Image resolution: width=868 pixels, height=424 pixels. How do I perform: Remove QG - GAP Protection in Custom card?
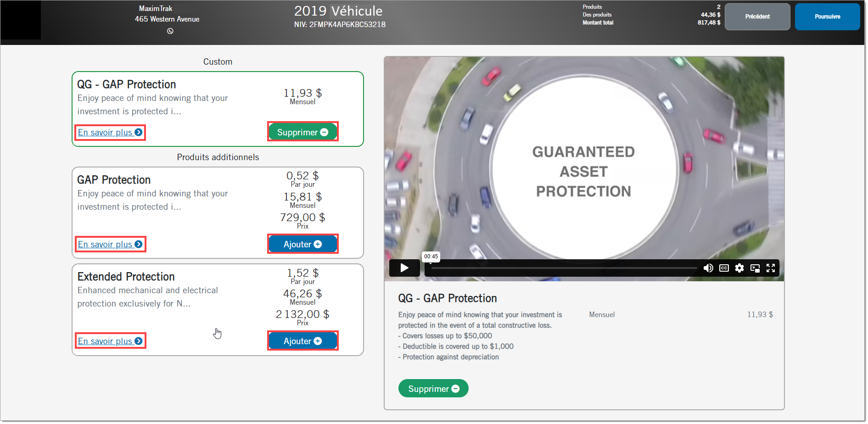pyautogui.click(x=303, y=132)
